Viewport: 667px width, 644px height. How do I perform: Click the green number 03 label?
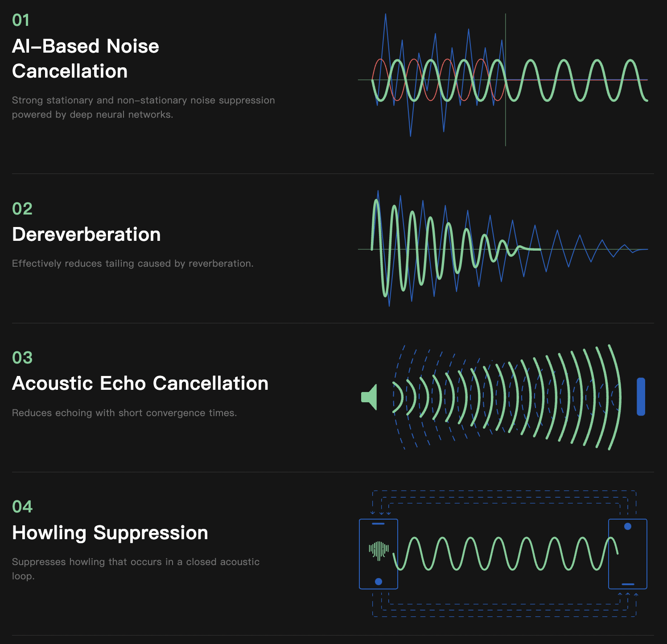click(x=22, y=358)
